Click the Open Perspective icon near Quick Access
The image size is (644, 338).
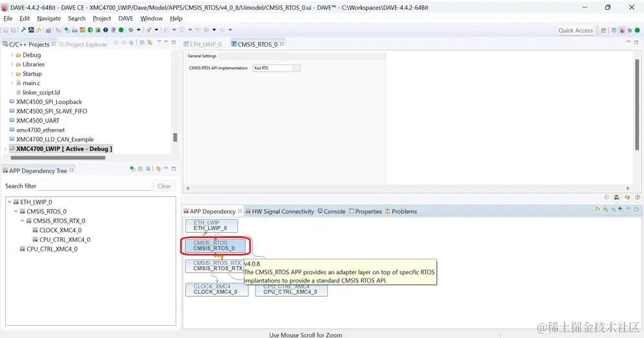pyautogui.click(x=604, y=30)
